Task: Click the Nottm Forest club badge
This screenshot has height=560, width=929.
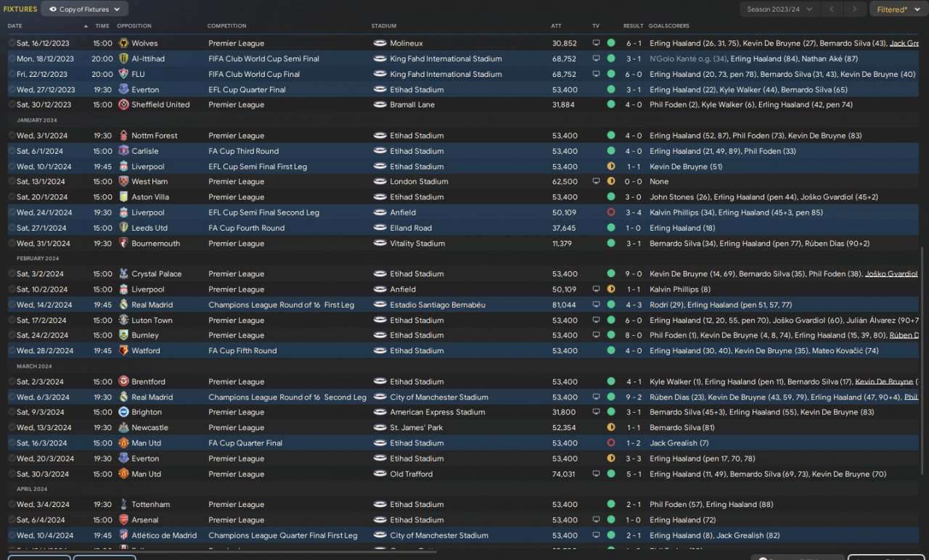Action: coord(123,136)
